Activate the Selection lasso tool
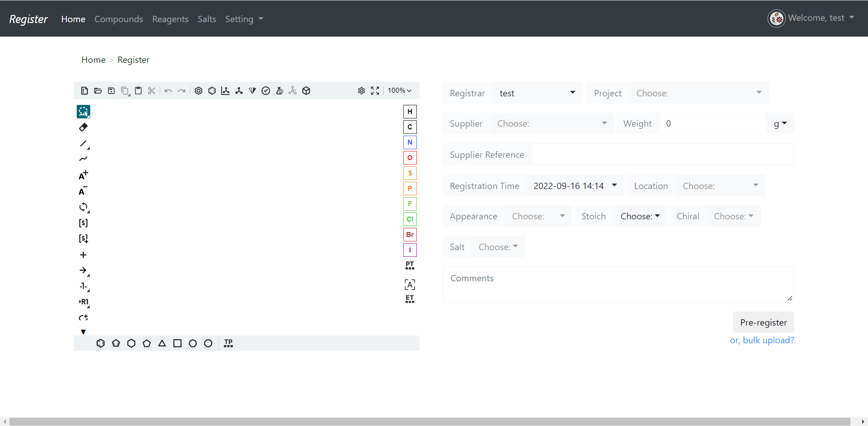The height and width of the screenshot is (426, 868). pos(83,112)
